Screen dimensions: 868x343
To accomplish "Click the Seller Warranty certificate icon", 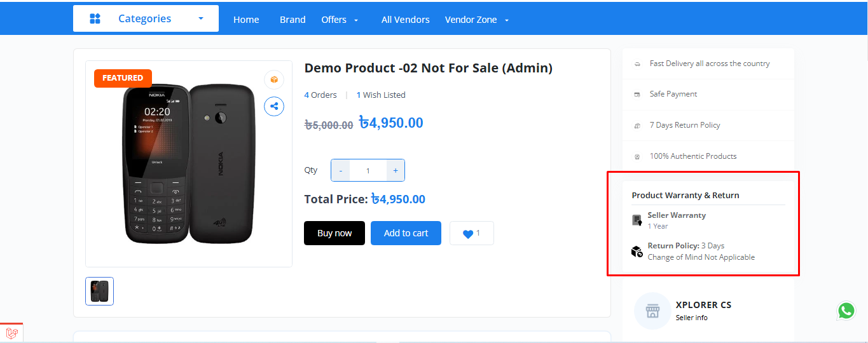I will (x=637, y=220).
